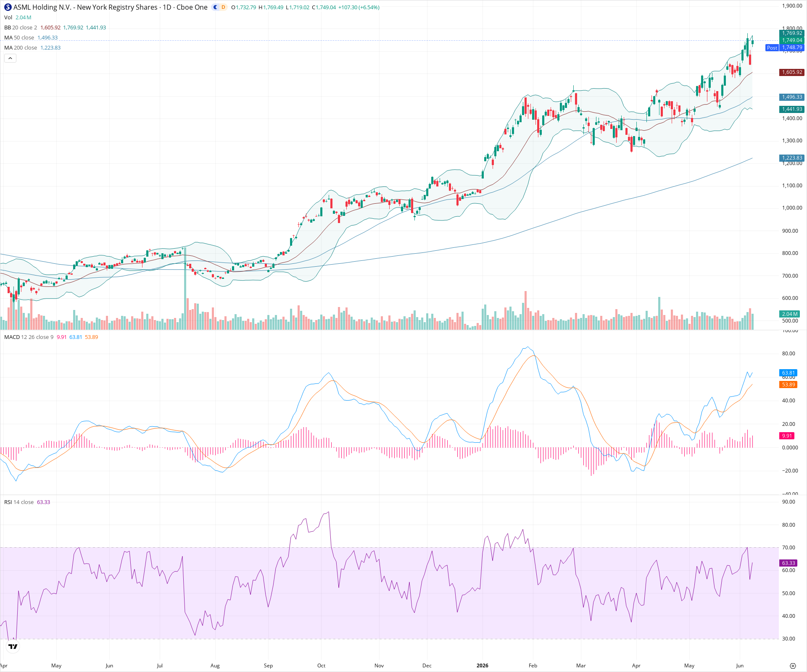Image resolution: width=807 pixels, height=672 pixels.
Task: Click the Post market price label
Action: [772, 47]
